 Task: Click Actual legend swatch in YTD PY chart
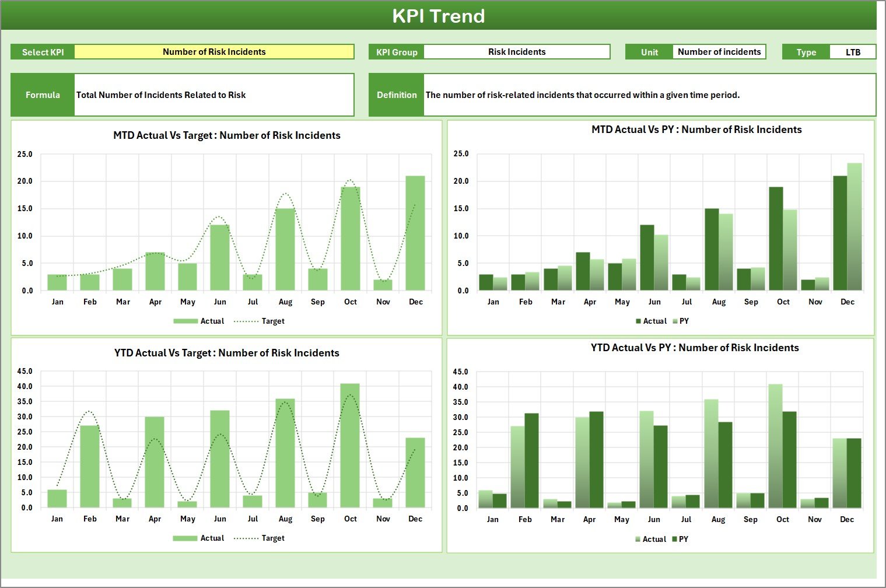tap(638, 540)
